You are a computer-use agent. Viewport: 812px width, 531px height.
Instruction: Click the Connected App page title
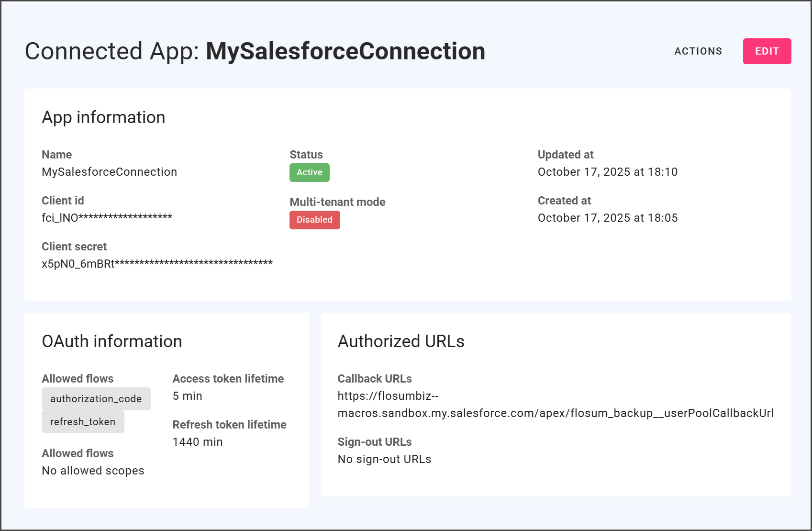click(255, 51)
